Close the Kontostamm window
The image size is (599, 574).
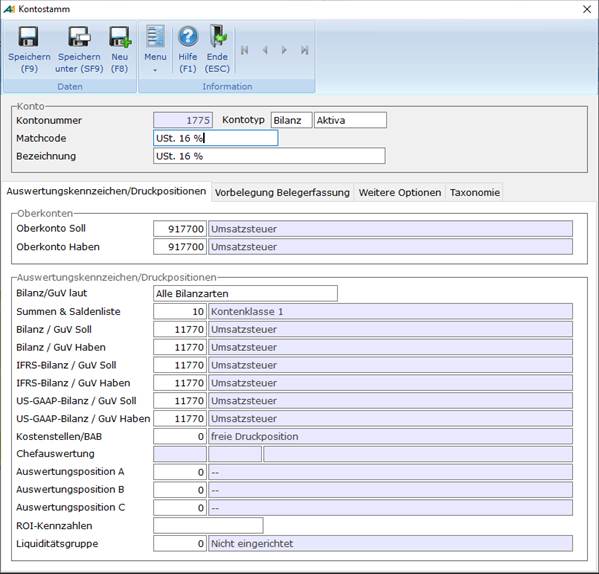click(587, 9)
